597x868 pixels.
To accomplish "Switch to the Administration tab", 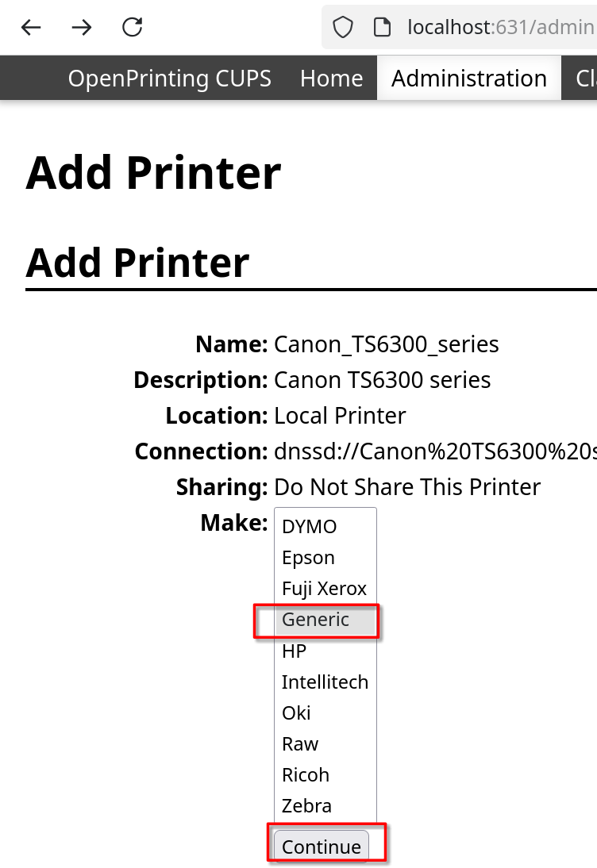I will coord(469,79).
